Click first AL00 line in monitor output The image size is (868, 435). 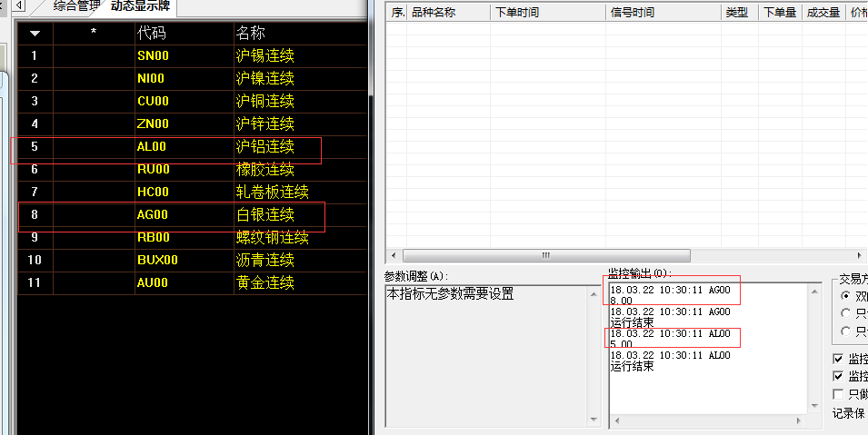[671, 333]
